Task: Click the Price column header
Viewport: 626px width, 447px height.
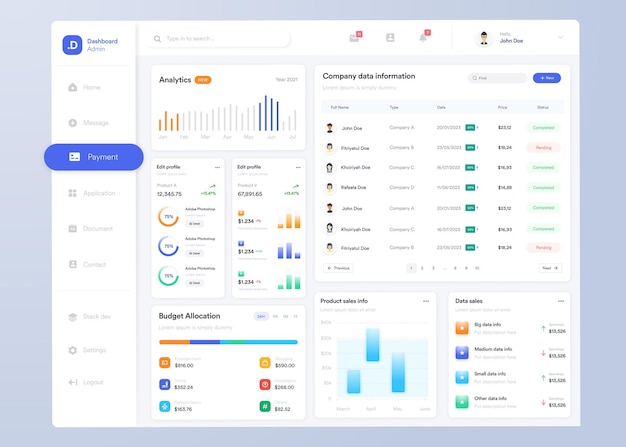Action: click(502, 107)
